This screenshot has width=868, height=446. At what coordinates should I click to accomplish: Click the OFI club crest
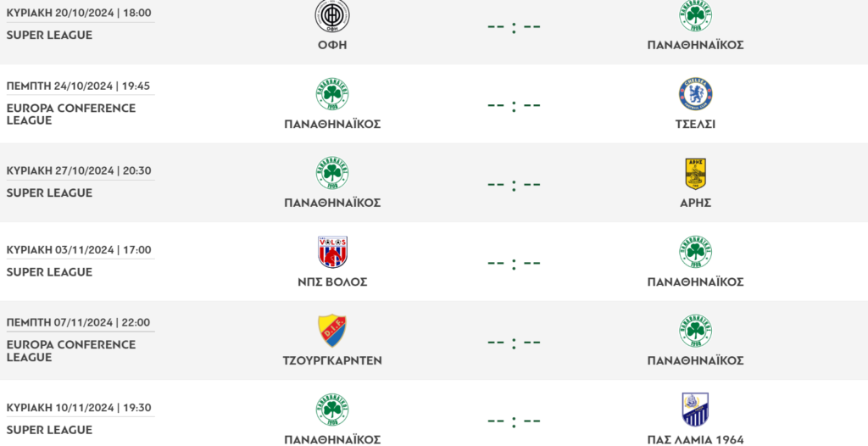[332, 16]
